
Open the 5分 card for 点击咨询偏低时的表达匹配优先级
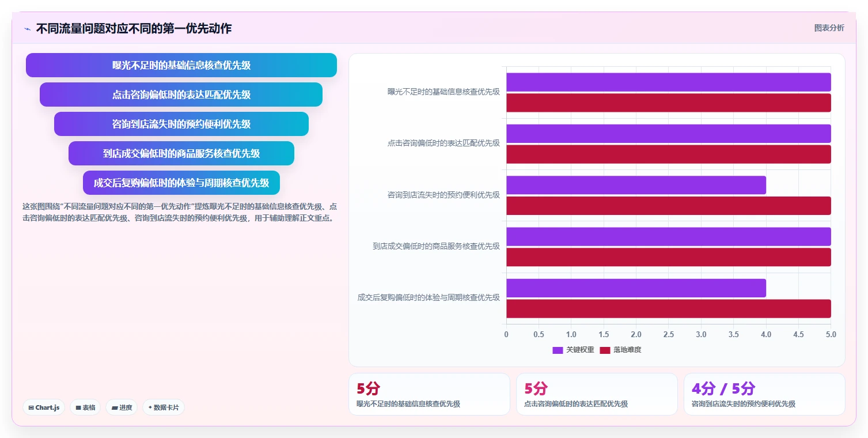[x=597, y=394]
